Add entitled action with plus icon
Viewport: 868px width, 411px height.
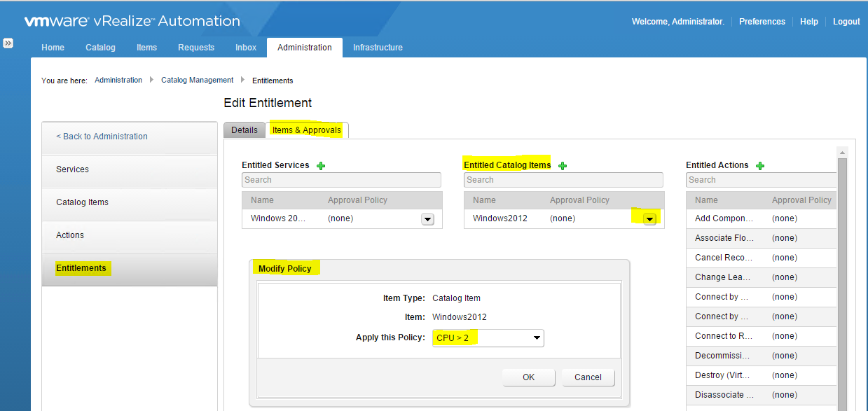click(760, 166)
